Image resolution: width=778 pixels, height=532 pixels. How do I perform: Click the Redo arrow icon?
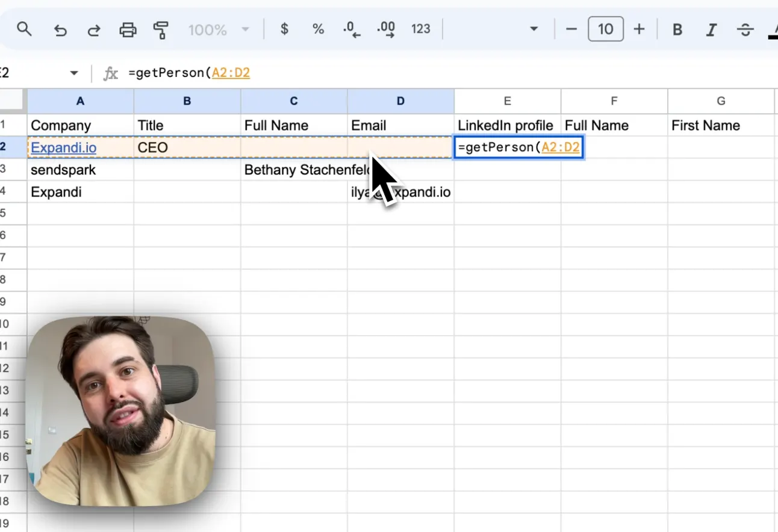[x=94, y=29]
